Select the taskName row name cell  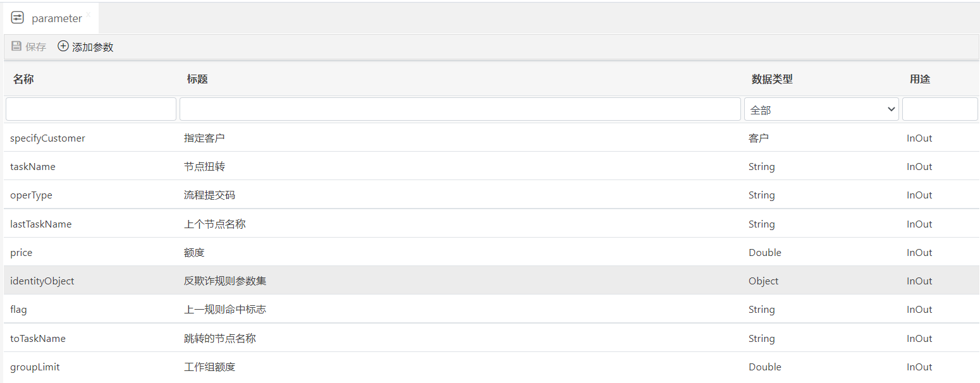tap(33, 167)
